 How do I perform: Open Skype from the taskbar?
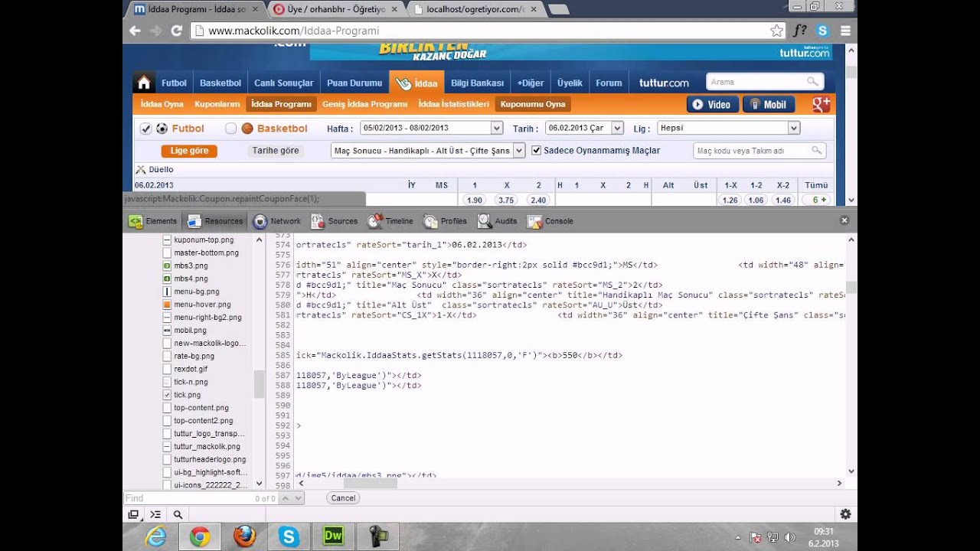[x=289, y=537]
